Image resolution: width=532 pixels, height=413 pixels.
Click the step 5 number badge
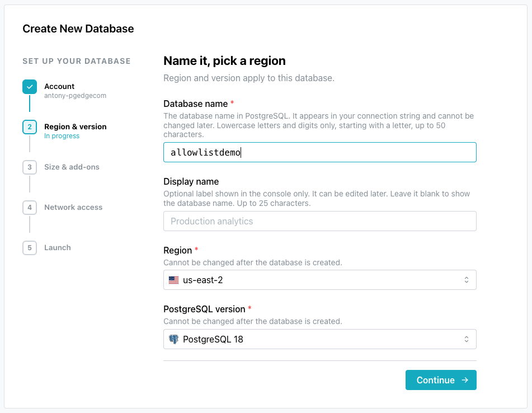[30, 248]
